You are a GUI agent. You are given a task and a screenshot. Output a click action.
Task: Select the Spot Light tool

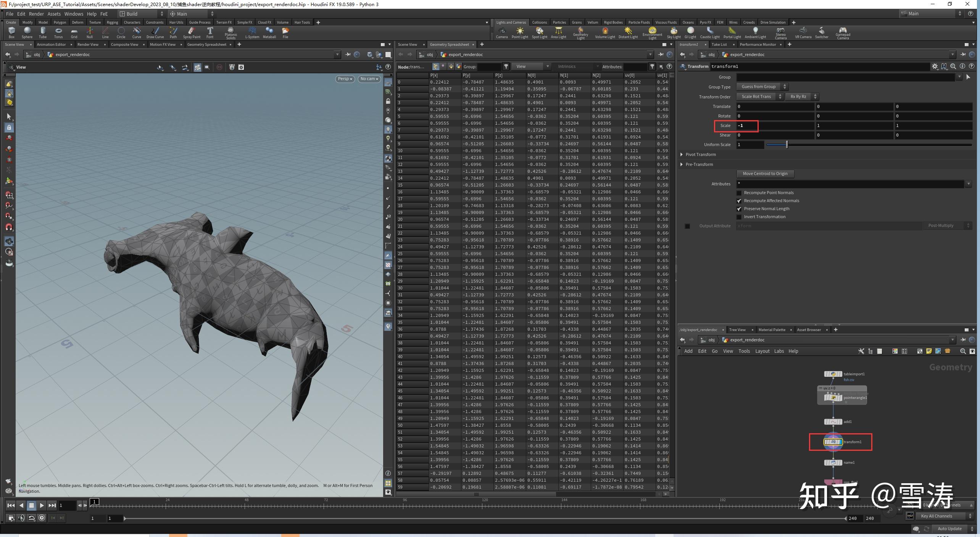pyautogui.click(x=539, y=33)
